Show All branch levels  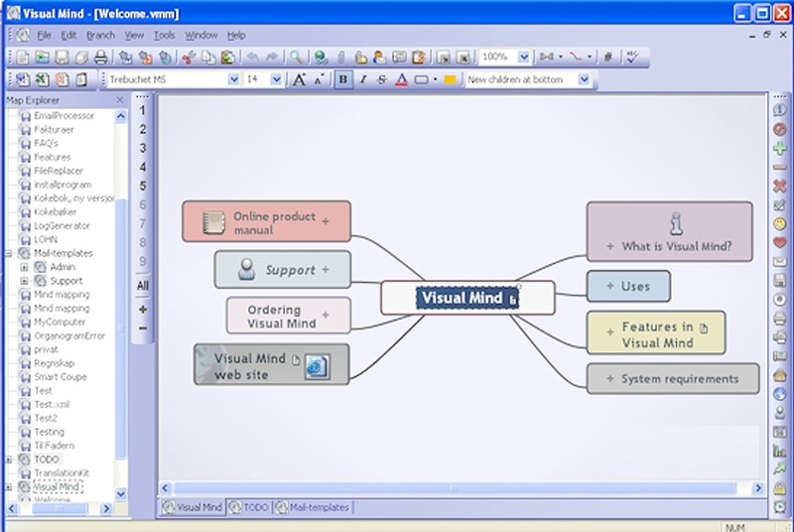(142, 286)
